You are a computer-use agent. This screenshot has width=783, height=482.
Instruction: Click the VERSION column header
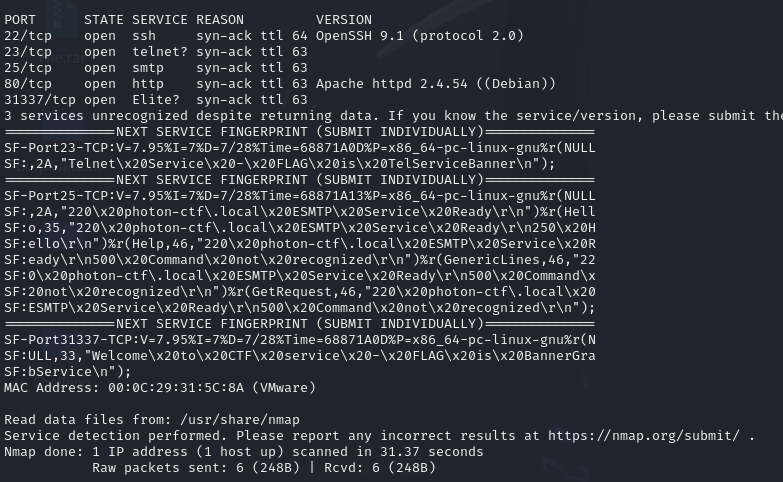pos(343,20)
